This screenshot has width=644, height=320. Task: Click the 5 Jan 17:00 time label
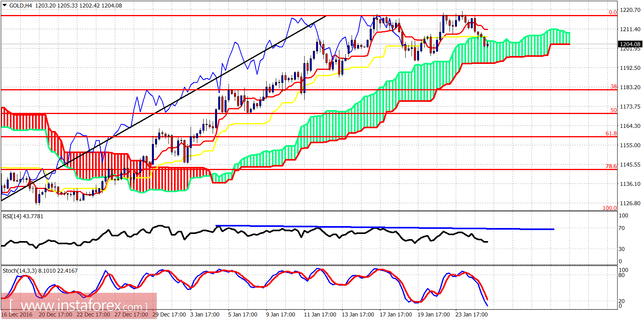243,314
